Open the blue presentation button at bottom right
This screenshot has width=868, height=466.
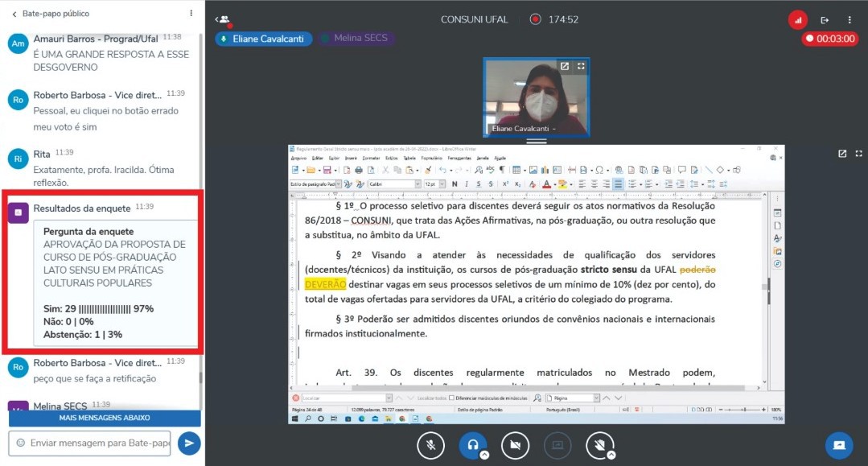click(x=839, y=445)
